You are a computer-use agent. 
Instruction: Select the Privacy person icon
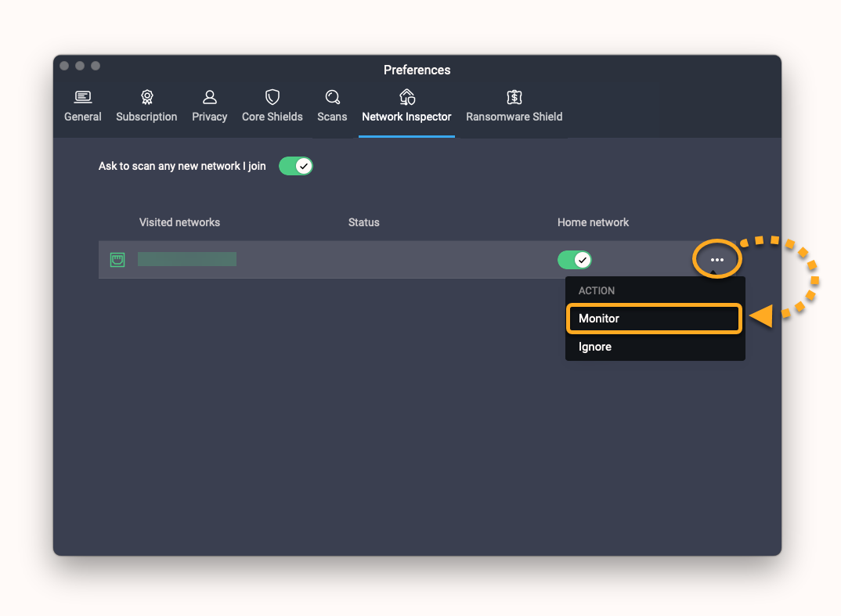[x=209, y=97]
